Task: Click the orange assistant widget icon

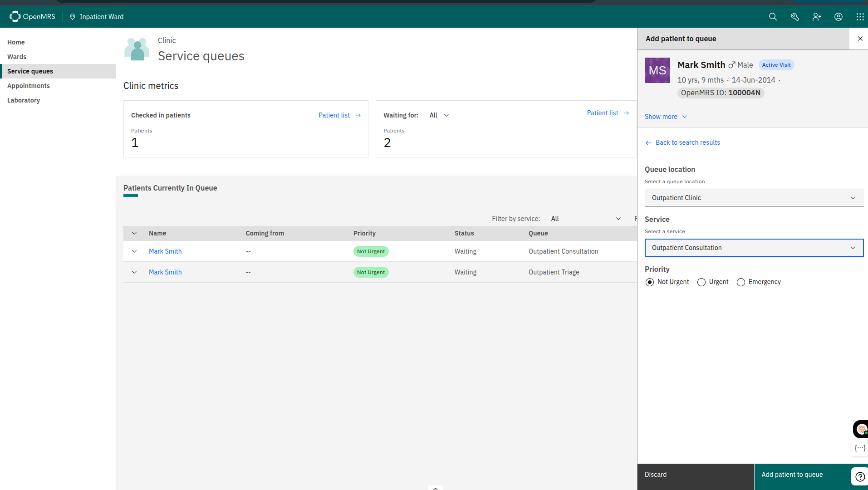Action: click(861, 429)
